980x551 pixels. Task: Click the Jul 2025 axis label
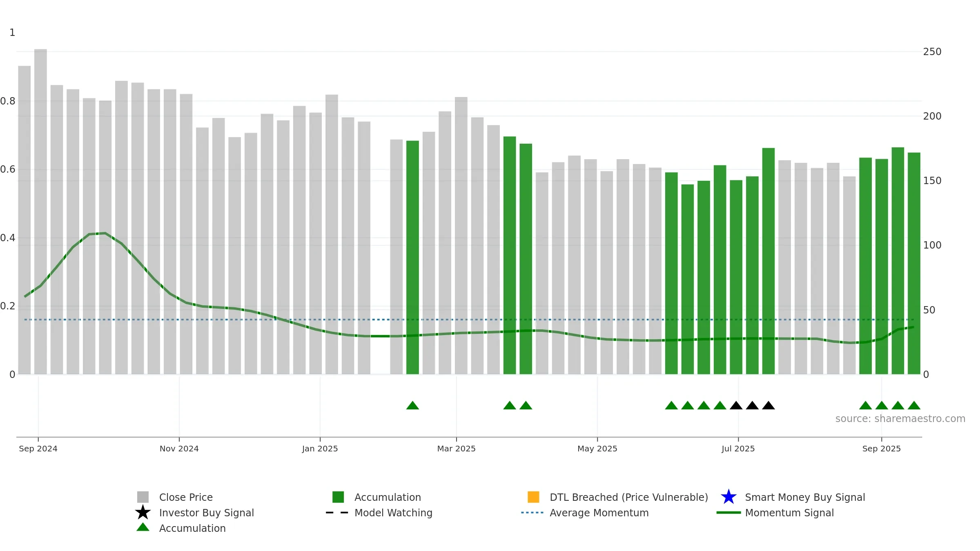click(738, 449)
